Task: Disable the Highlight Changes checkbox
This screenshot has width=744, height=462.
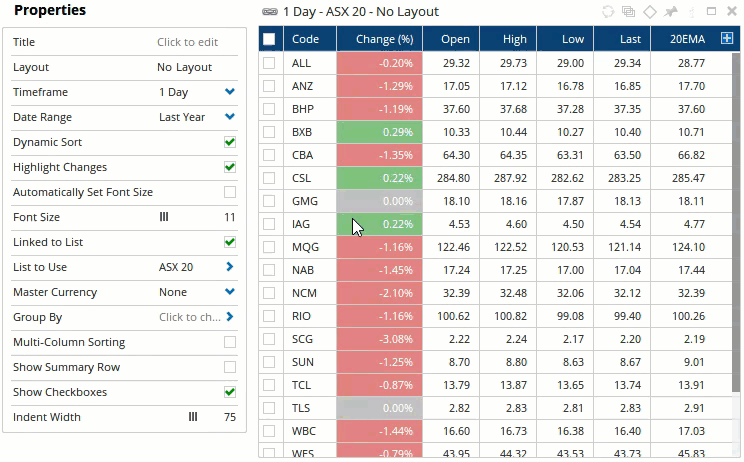Action: [230, 167]
